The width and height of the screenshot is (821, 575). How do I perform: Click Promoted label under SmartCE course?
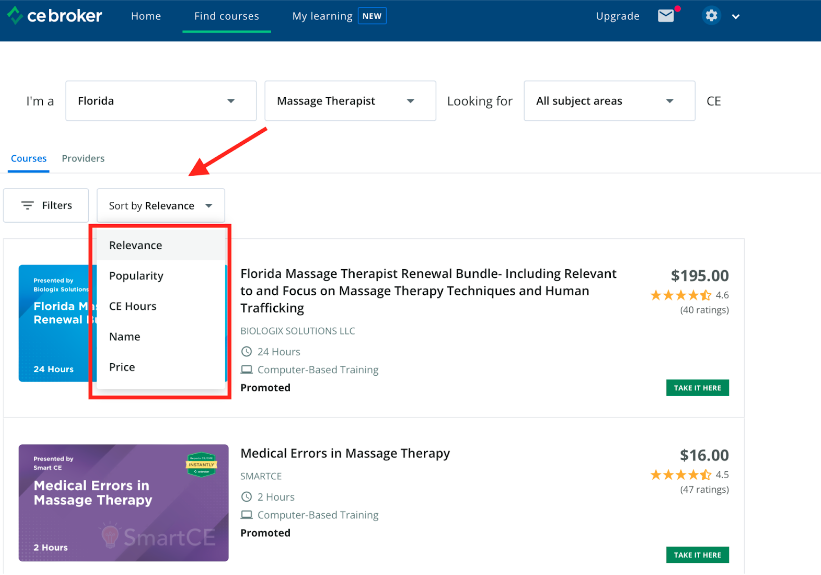[265, 533]
